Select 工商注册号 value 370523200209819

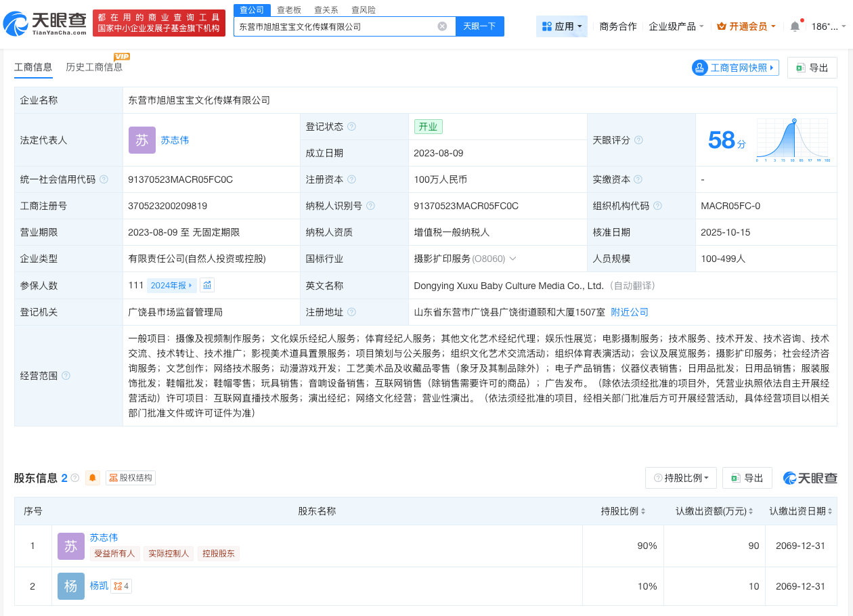coord(167,206)
